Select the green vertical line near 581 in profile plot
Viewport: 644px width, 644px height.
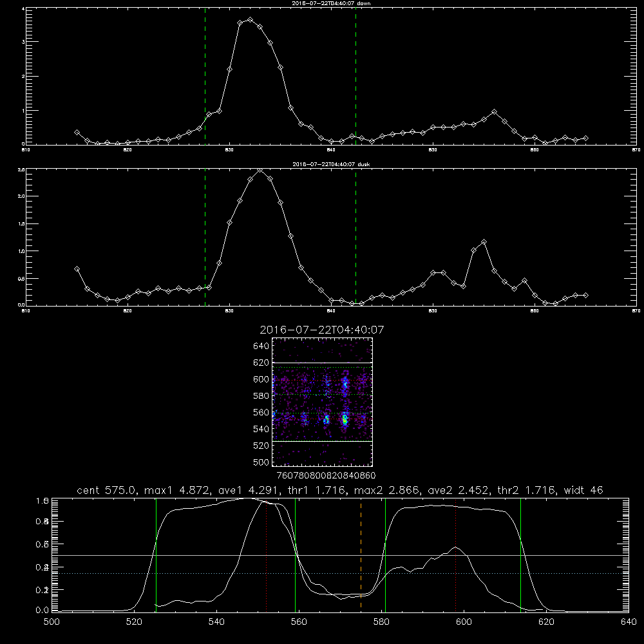(x=385, y=554)
